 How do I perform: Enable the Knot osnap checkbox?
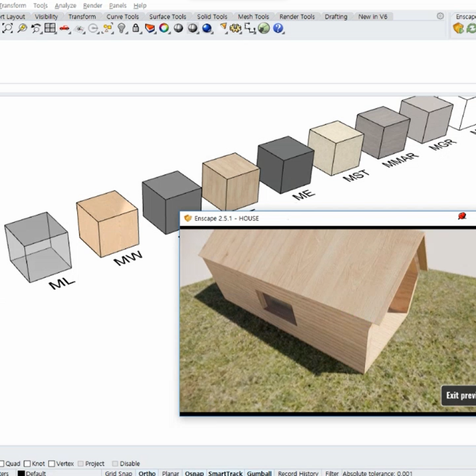tap(27, 464)
